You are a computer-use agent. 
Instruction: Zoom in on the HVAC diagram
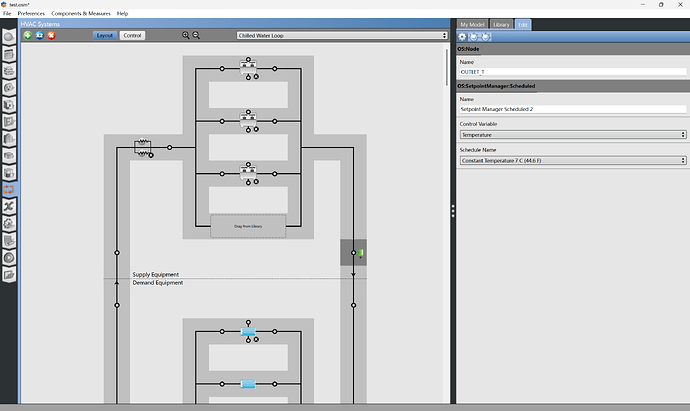pyautogui.click(x=186, y=35)
